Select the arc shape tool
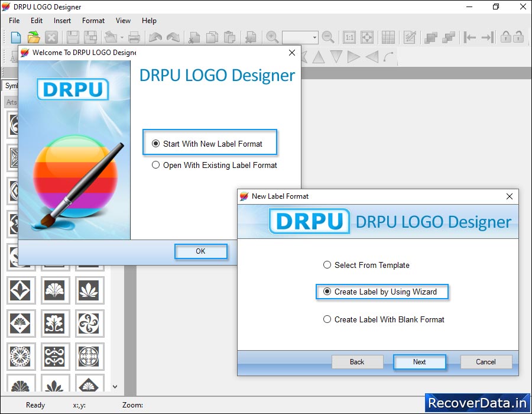Screen dimensions: 532x414 pyautogui.click(x=389, y=57)
